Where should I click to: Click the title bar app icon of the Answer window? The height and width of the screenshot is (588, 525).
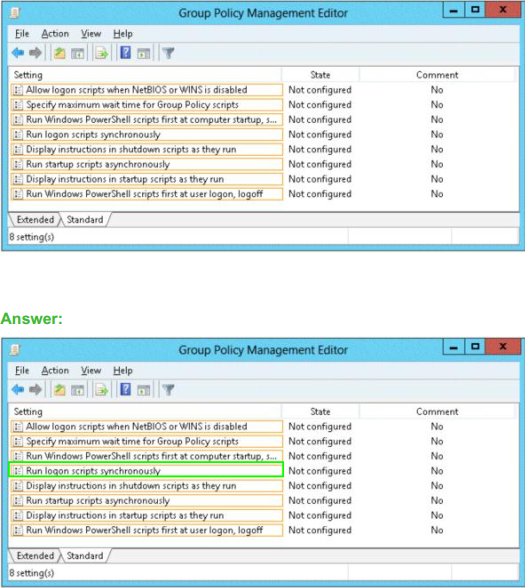[x=15, y=350]
